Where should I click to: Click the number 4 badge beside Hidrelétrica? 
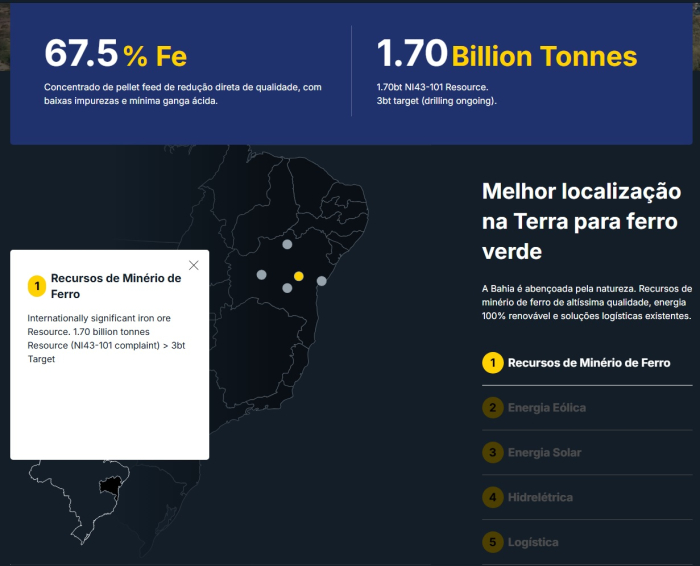click(492, 497)
